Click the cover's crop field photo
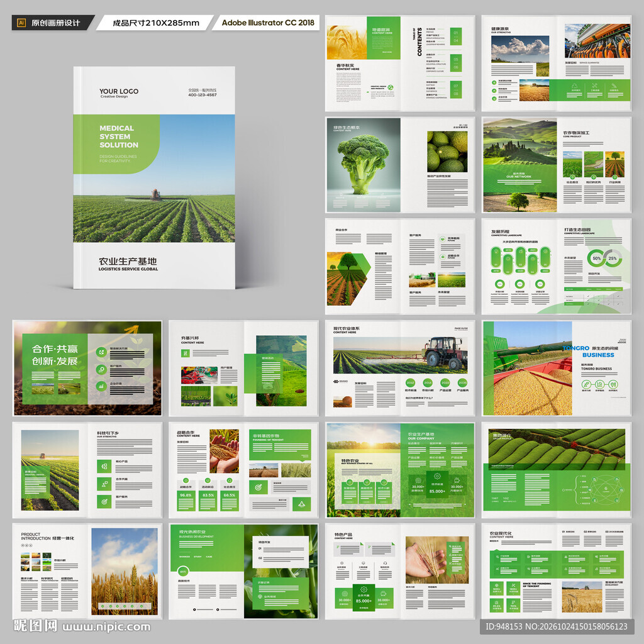The image size is (644, 644). pyautogui.click(x=154, y=178)
